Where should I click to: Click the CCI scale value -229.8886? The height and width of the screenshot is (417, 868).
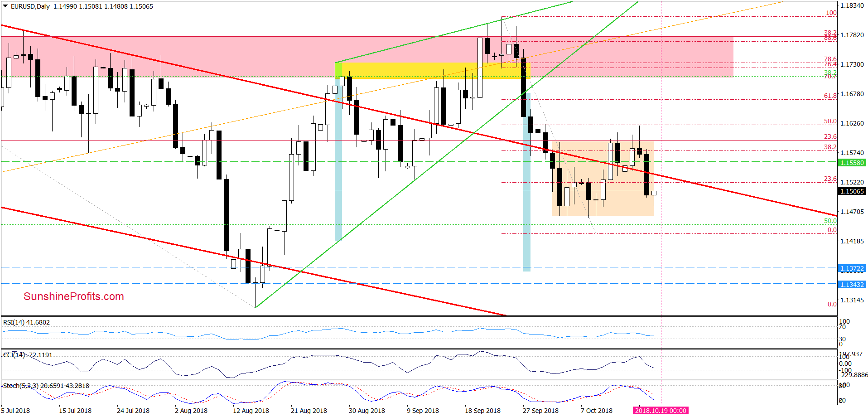(x=854, y=375)
